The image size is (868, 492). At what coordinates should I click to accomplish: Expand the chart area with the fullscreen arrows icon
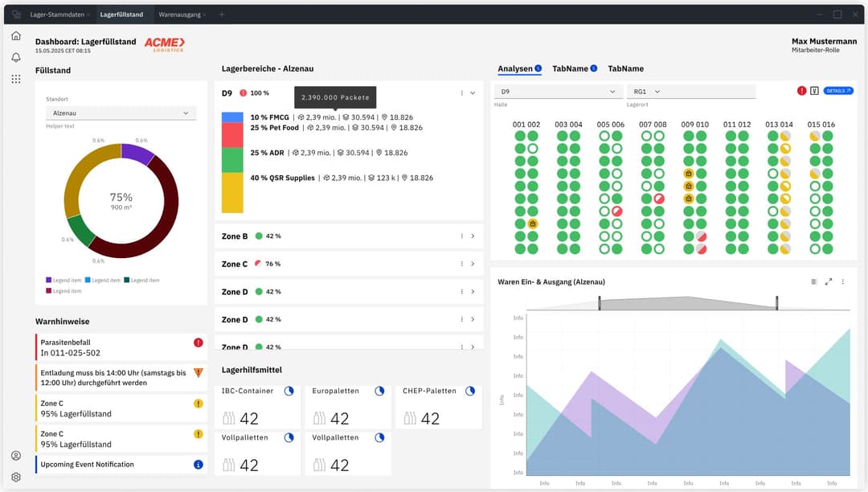[829, 282]
